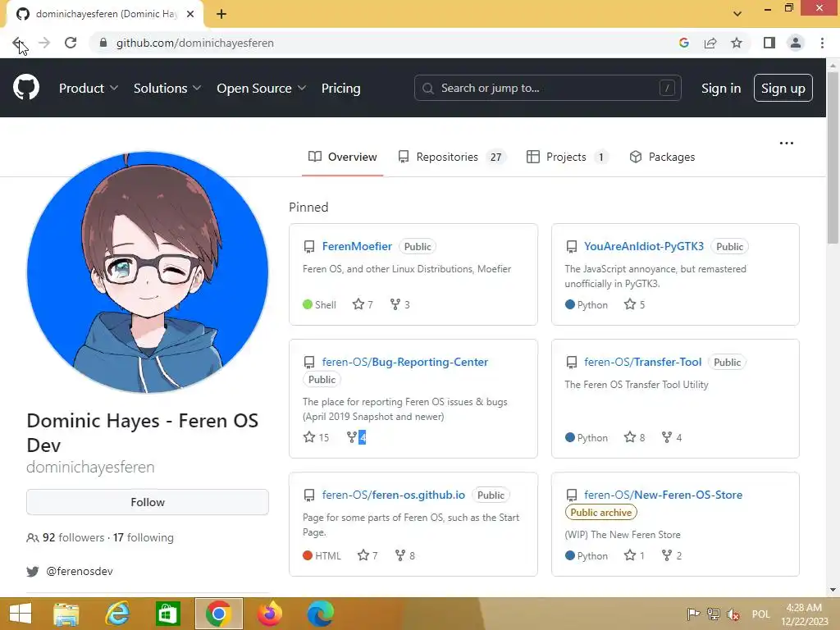
Task: Click the profile avatar image
Action: point(148,272)
